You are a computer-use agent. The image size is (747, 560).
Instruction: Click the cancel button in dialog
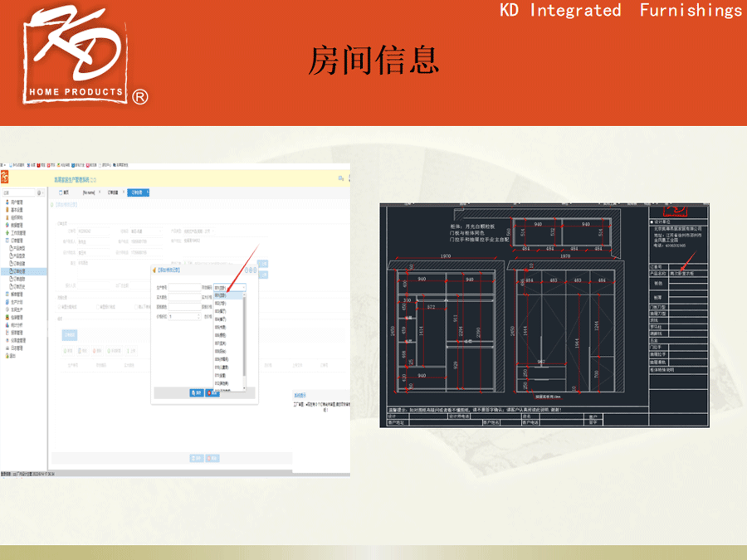[x=214, y=392]
